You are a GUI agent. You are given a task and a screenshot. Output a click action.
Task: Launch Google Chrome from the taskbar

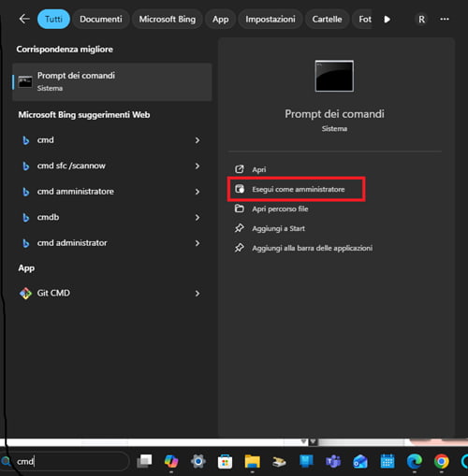point(441,461)
